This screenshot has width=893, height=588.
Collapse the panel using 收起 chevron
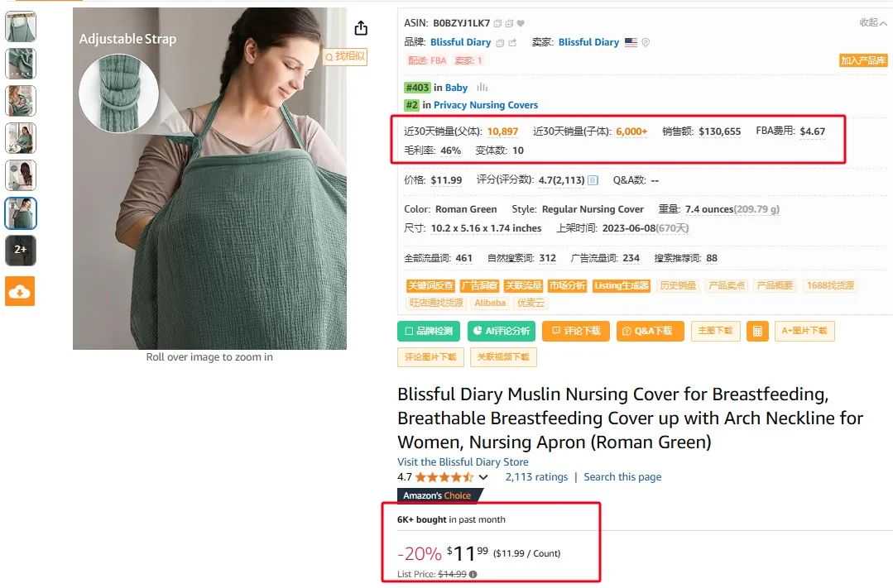coord(873,23)
